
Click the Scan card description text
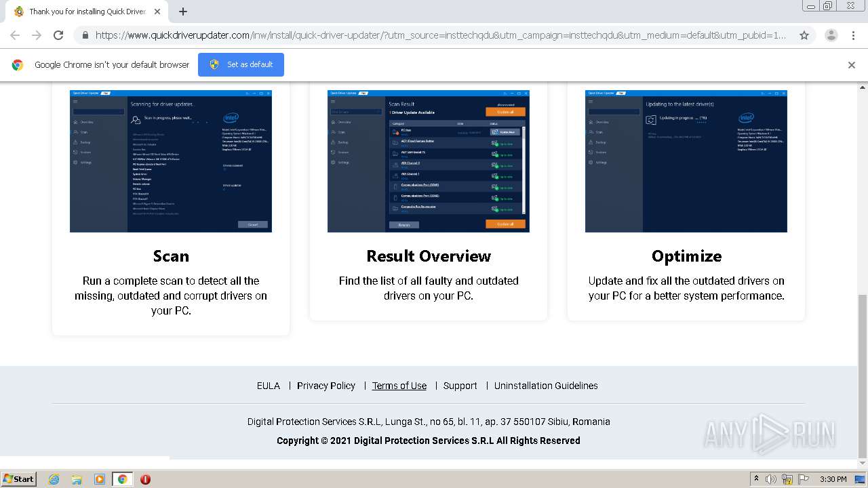(171, 296)
